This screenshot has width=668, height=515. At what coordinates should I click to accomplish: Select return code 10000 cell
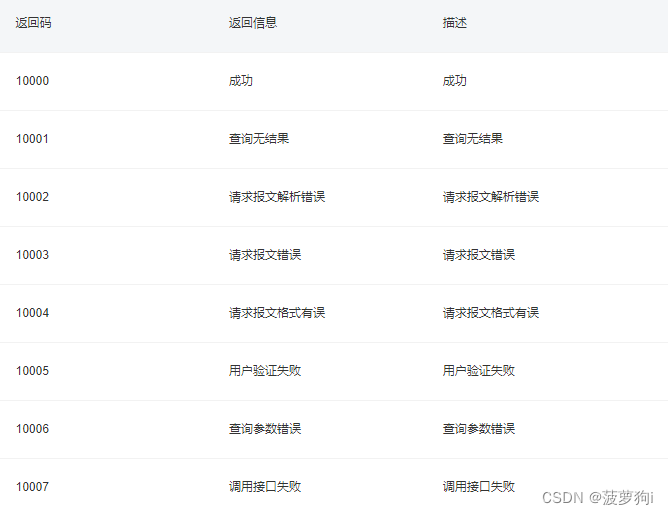point(32,81)
